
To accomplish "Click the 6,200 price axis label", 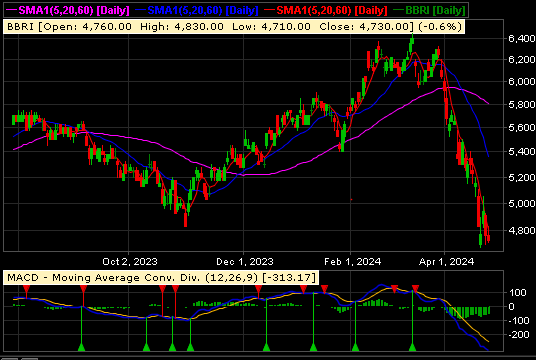I will tap(522, 60).
